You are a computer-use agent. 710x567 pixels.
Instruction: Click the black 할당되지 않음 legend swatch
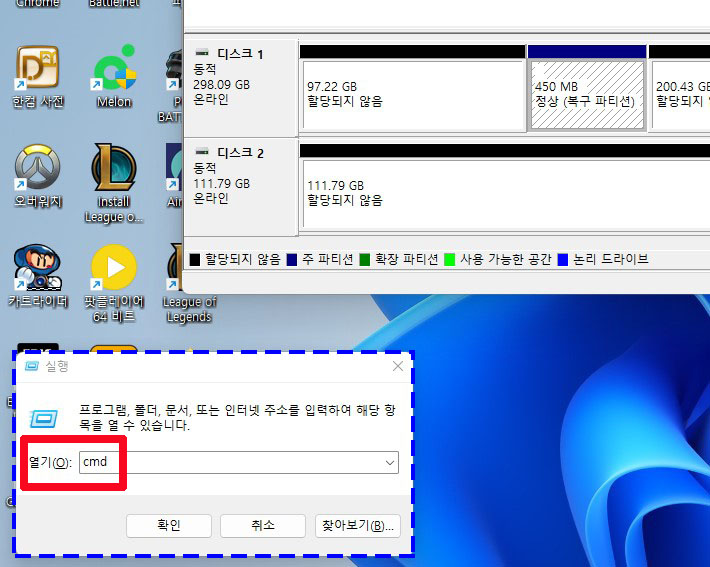pyautogui.click(x=195, y=260)
